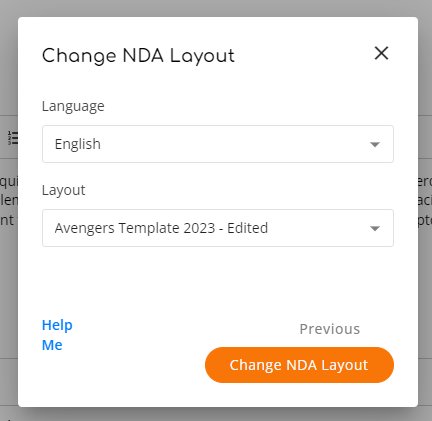This screenshot has height=421, width=432.
Task: Expand the Layout dropdown arrow
Action: coord(375,228)
